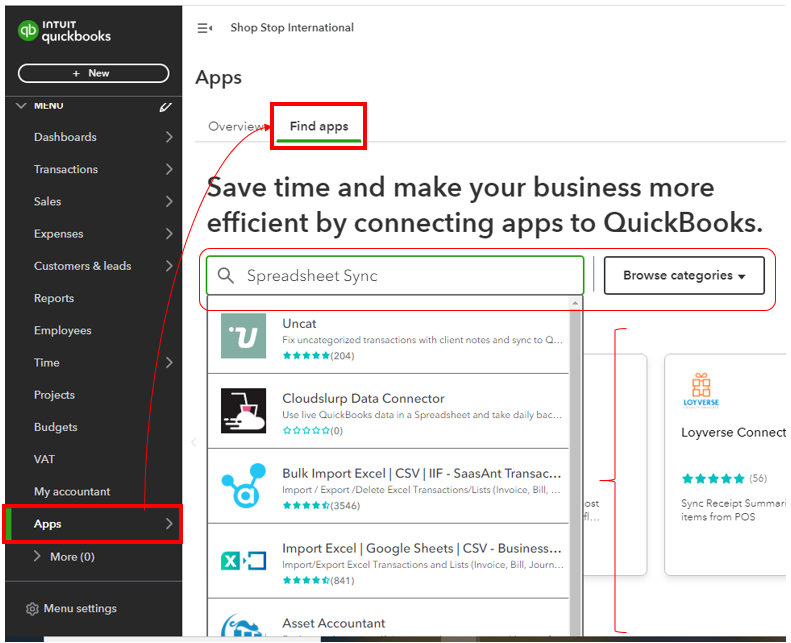Click the magnifier search icon
791x643 pixels.
click(225, 275)
